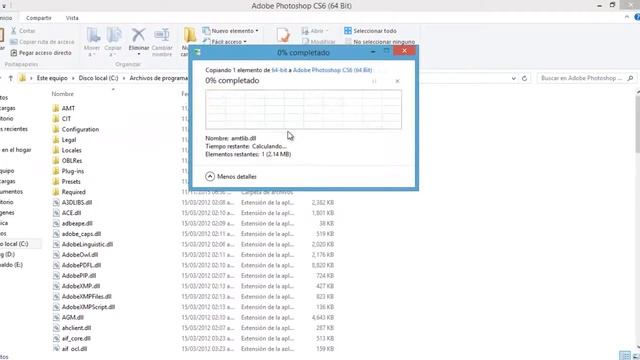Open the Nuevo elemento dropdown
The width and height of the screenshot is (640, 360).
coord(231,31)
